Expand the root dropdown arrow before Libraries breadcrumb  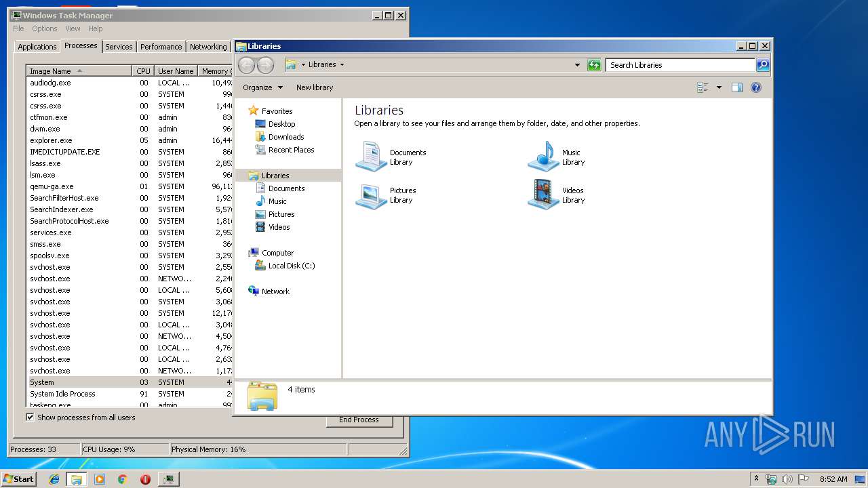coord(303,65)
